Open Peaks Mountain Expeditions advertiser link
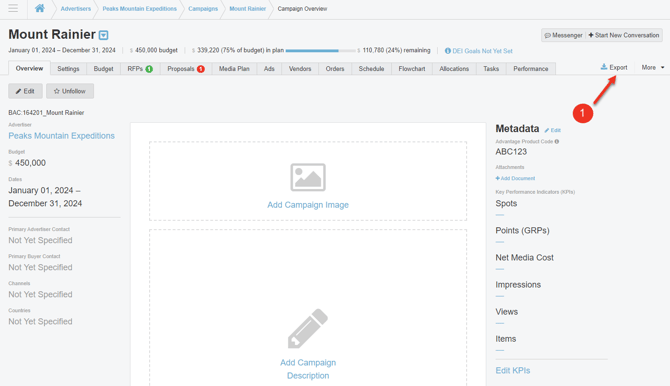 pyautogui.click(x=62, y=136)
